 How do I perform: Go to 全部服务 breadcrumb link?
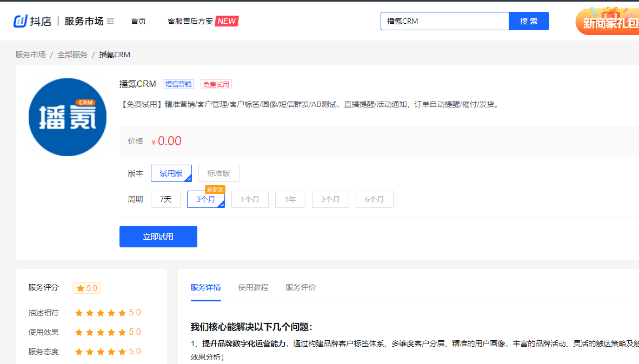[x=72, y=55]
